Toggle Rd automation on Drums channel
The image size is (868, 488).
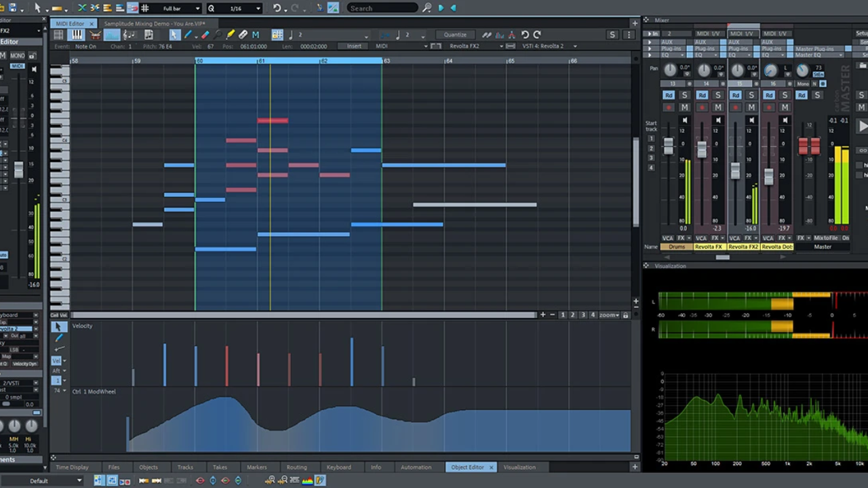click(x=669, y=95)
